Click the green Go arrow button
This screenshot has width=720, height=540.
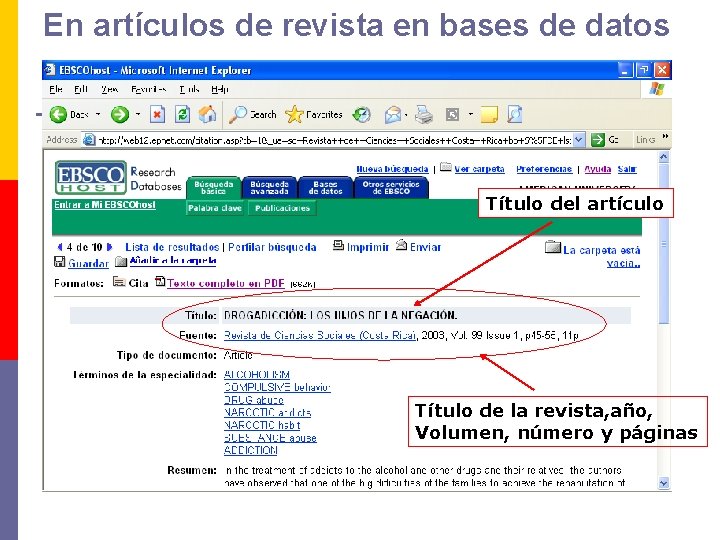click(x=597, y=140)
